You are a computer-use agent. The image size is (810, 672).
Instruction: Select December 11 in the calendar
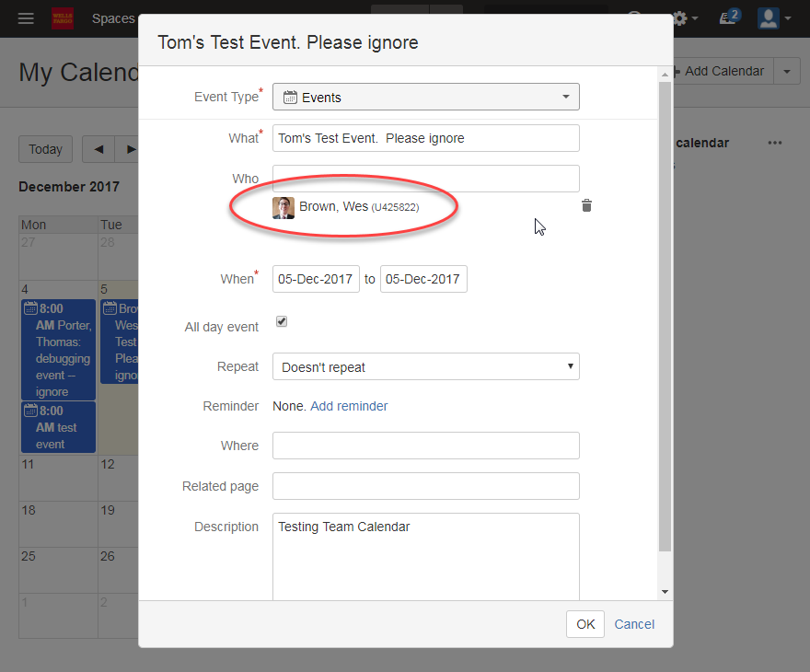coord(58,478)
